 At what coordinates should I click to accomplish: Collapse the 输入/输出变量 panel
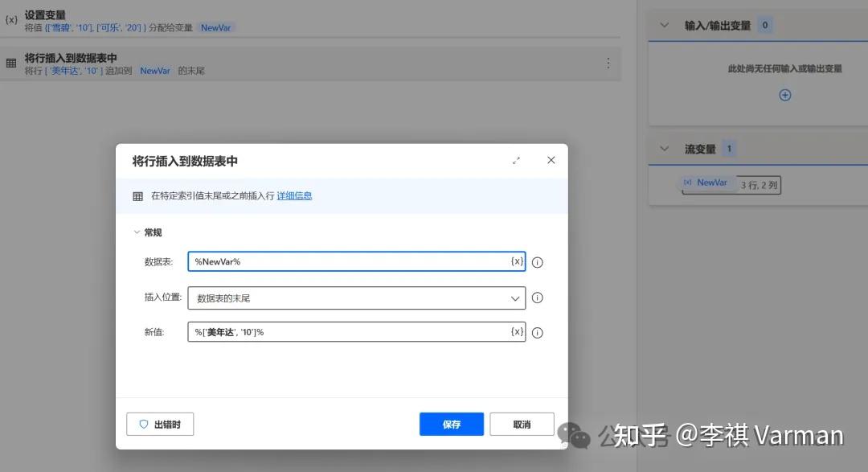point(664,25)
